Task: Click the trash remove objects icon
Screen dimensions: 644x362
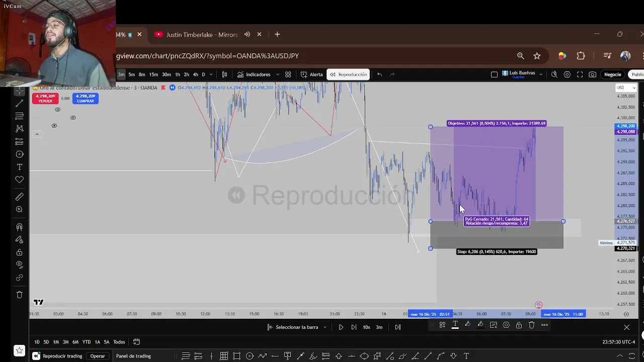Action: (x=19, y=295)
